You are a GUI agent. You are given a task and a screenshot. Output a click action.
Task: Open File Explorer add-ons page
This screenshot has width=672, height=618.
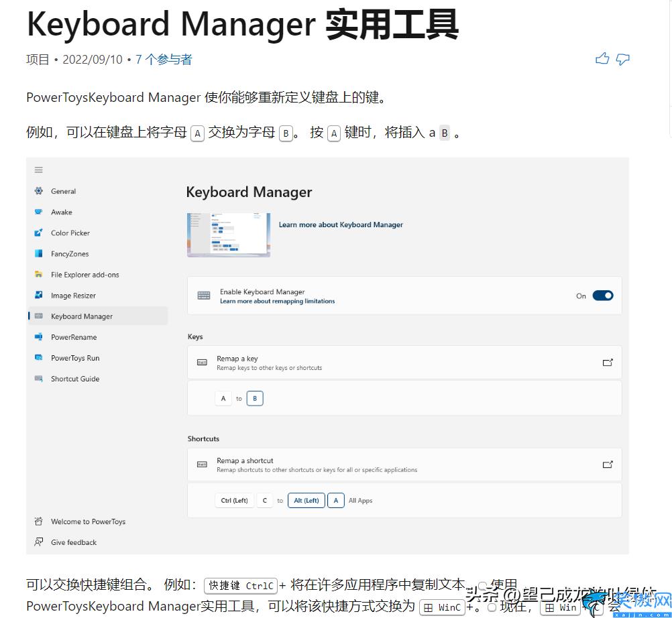pos(98,275)
